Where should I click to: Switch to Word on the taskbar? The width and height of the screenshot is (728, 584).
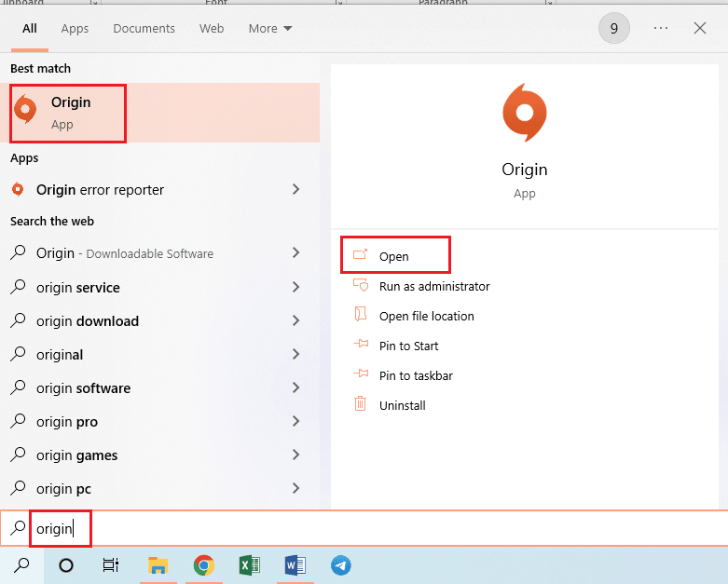(295, 565)
